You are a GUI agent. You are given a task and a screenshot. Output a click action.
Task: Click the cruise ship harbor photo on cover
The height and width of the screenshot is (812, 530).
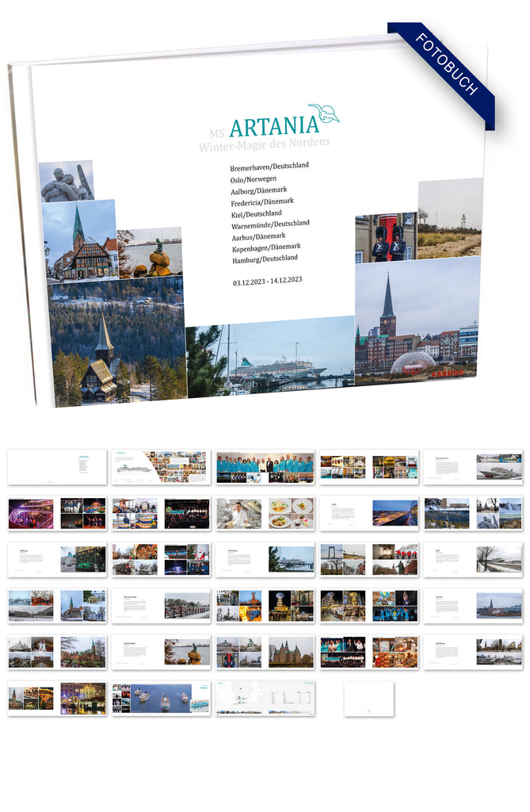coord(271,357)
